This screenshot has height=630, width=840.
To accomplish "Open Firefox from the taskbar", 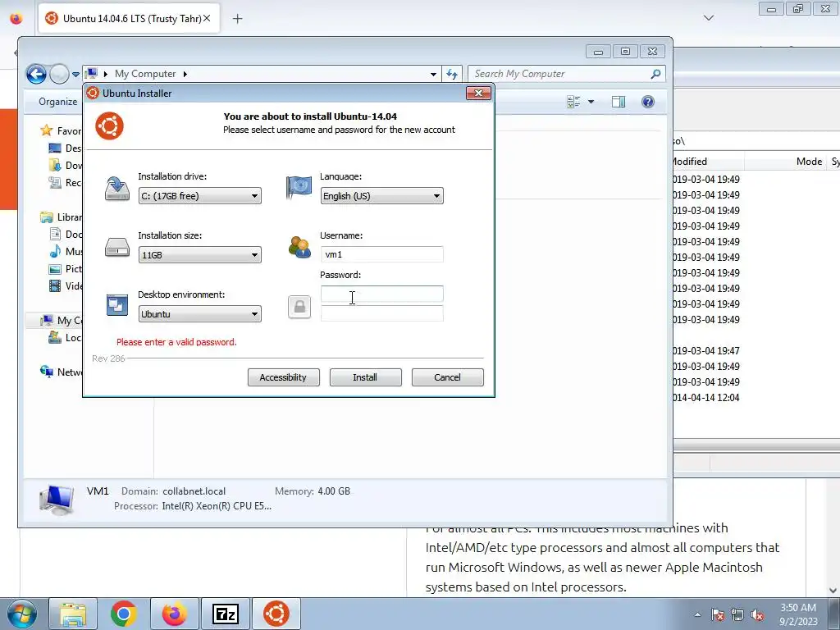I will [x=175, y=614].
